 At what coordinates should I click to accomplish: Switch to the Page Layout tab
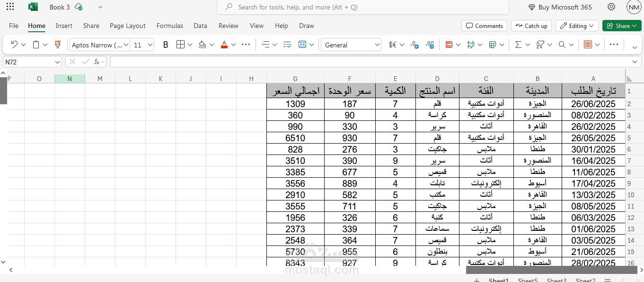128,26
